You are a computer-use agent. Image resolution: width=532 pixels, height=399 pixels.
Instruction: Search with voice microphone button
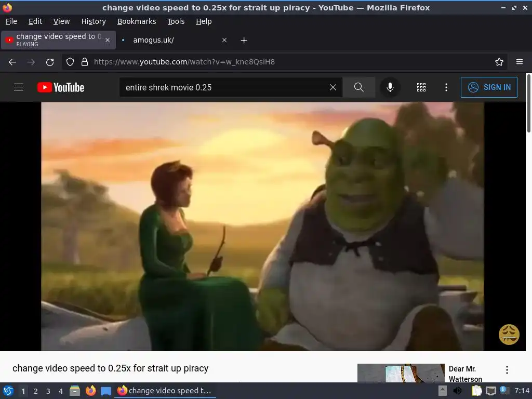coord(390,87)
